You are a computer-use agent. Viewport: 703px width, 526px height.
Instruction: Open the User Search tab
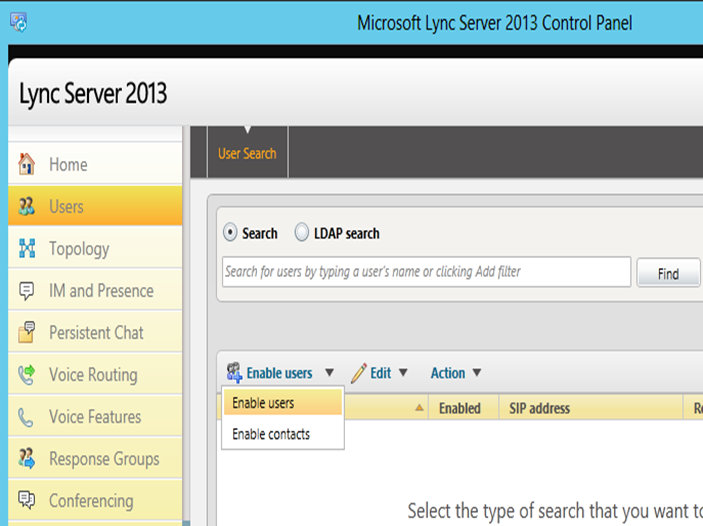click(247, 154)
